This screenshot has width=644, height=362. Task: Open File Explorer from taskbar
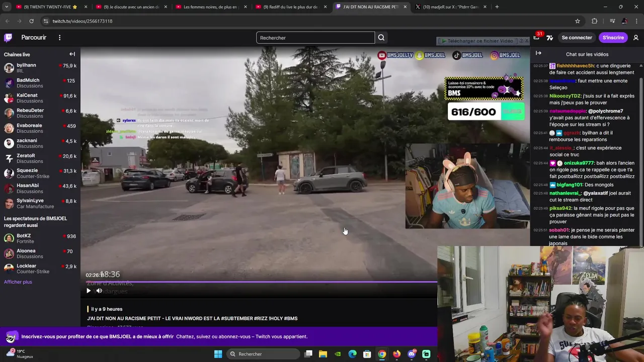[323, 354]
